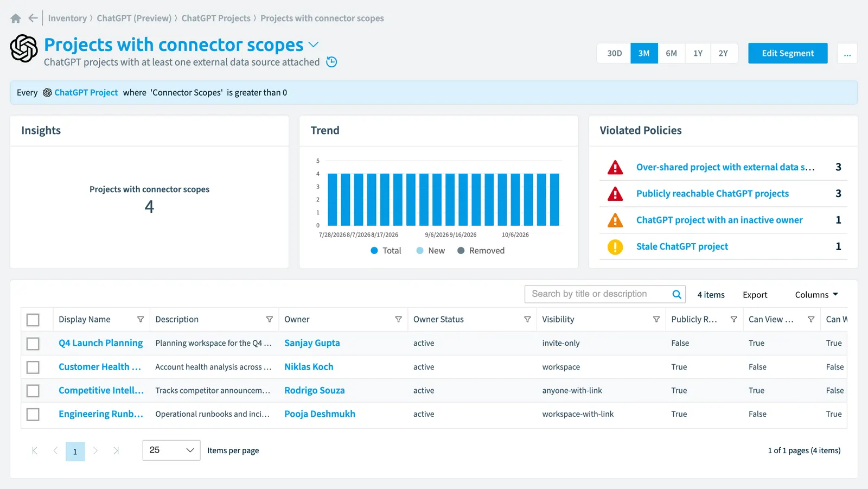868x489 pixels.
Task: Select all rows using the header checkbox
Action: pos(33,320)
